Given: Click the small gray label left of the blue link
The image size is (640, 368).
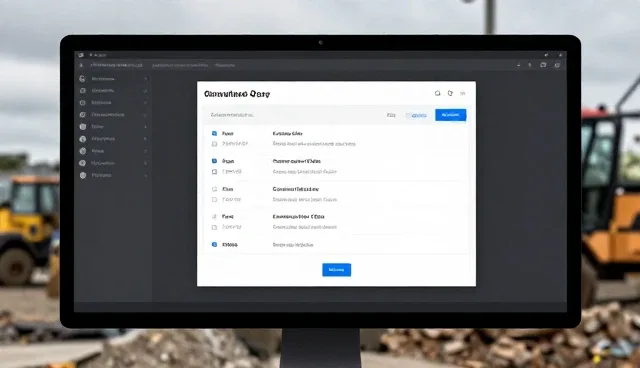Looking at the screenshot, I should pos(391,115).
